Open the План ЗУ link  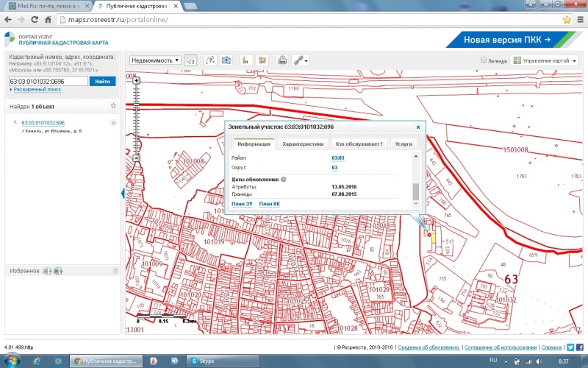[x=242, y=204]
